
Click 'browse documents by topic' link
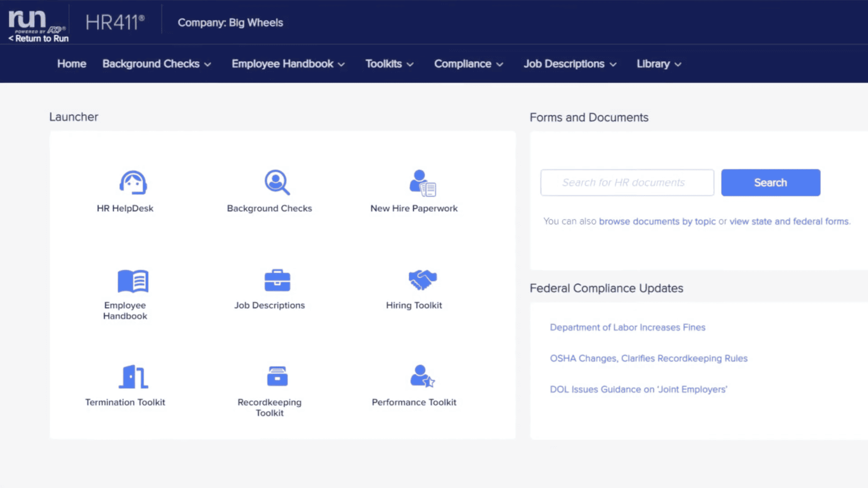point(658,221)
